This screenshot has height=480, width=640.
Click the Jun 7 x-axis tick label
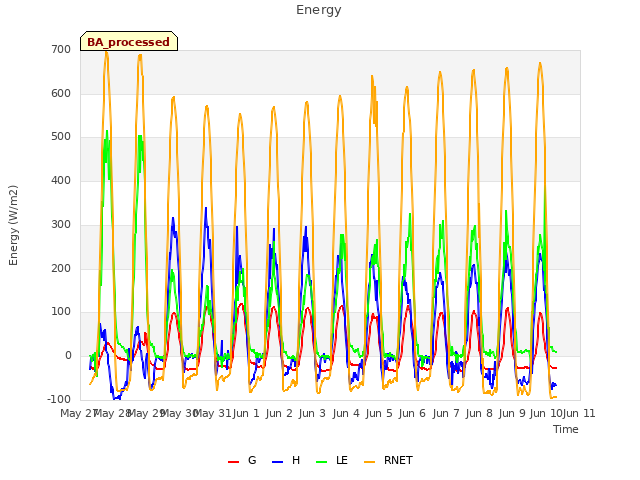click(446, 413)
